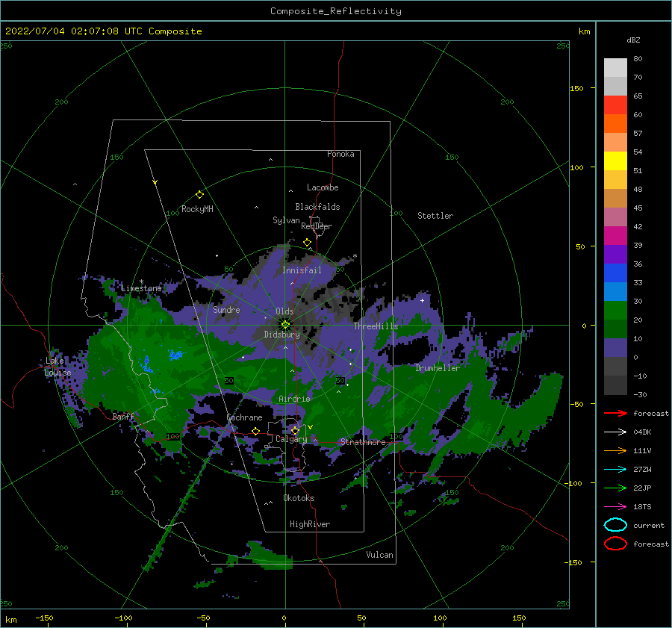672x628 pixels.
Task: Click the -150 tick on bottom axis
Action: tap(44, 618)
